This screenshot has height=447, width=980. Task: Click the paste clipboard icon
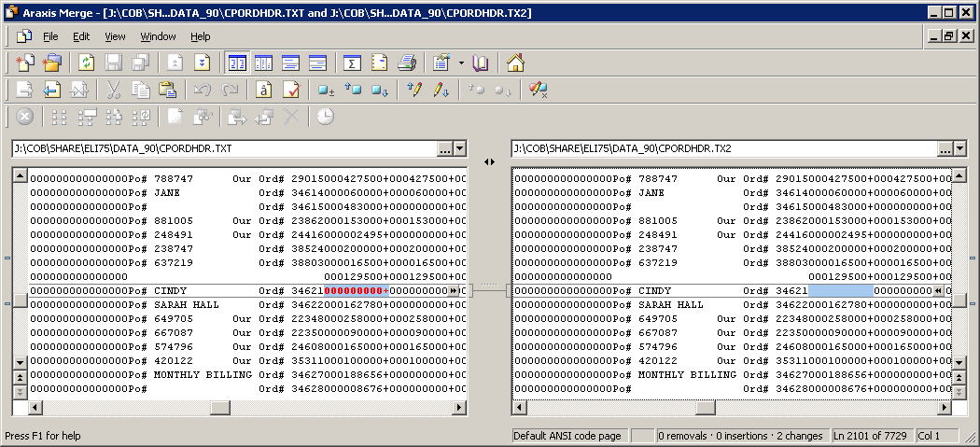click(167, 91)
